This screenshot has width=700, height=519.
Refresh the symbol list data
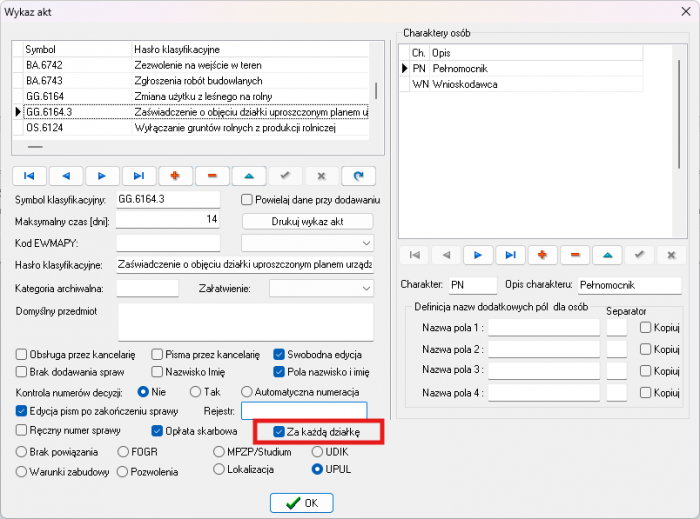pyautogui.click(x=358, y=176)
